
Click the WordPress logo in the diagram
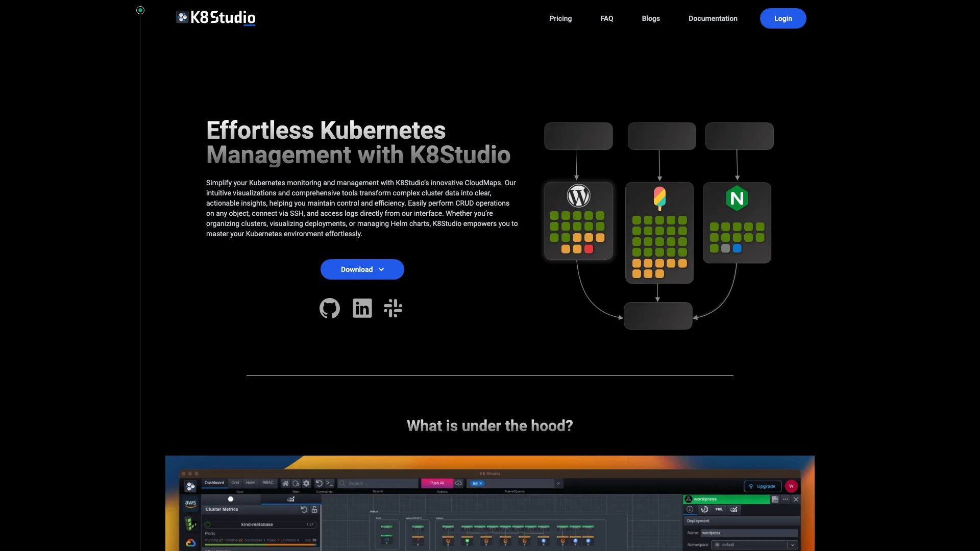(579, 196)
